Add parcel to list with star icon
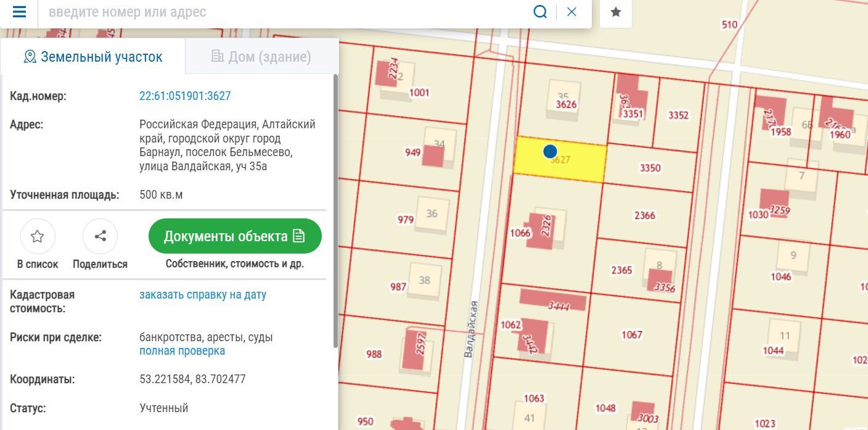This screenshot has width=868, height=430. pos(38,236)
